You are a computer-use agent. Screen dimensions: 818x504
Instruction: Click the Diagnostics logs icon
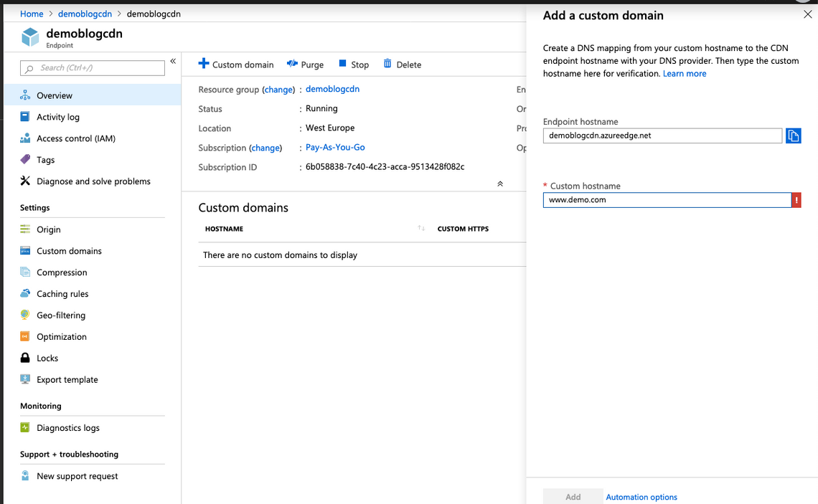pos(25,427)
